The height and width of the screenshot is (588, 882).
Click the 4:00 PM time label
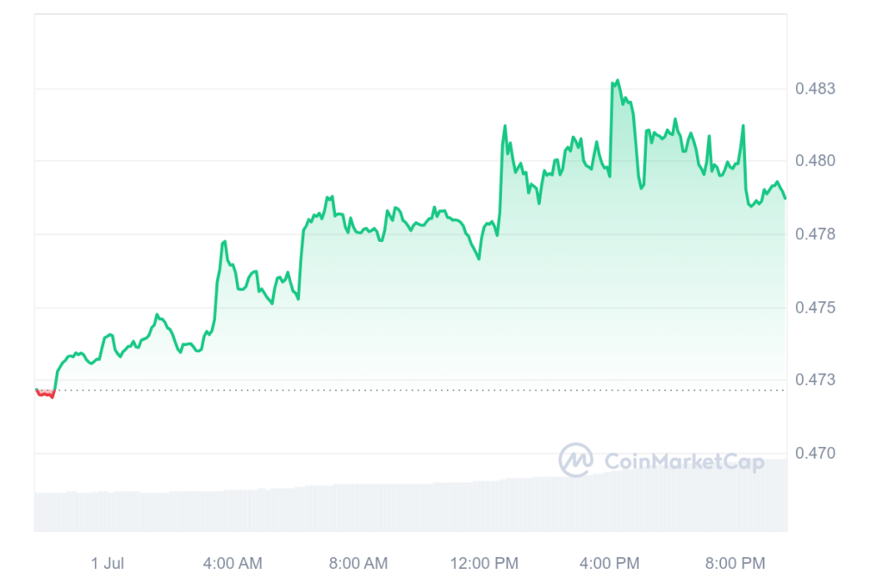[610, 563]
